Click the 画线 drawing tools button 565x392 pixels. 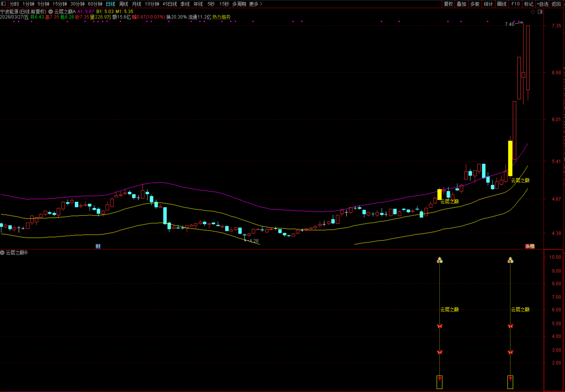click(x=502, y=4)
